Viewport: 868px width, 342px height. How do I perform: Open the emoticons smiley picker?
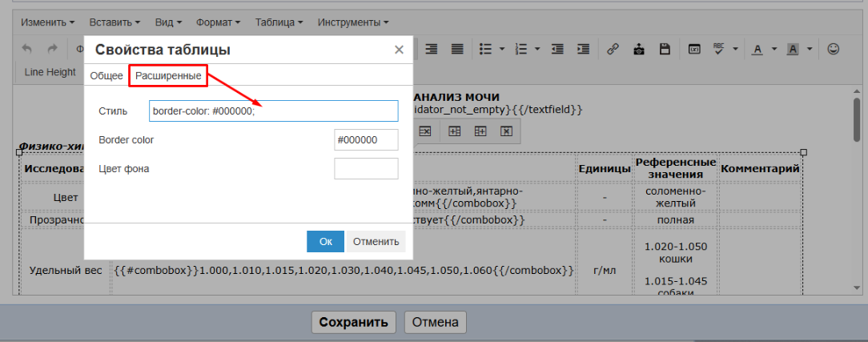834,49
